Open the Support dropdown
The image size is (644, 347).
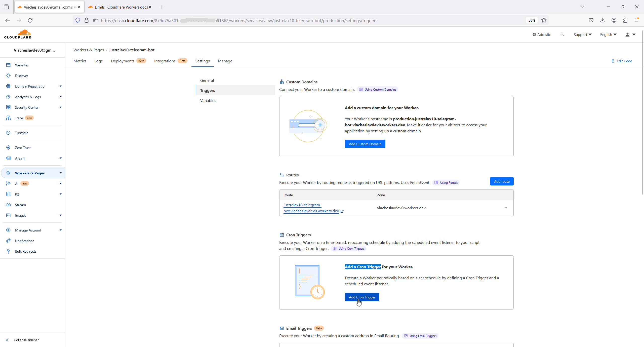tap(582, 34)
